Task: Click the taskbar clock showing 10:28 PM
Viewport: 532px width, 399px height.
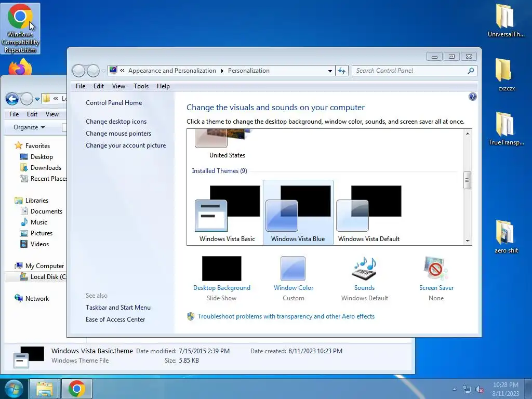Action: click(506, 389)
